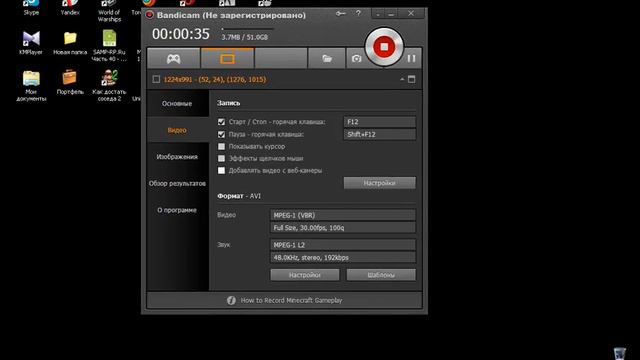Open Новая папка desktop folder
The height and width of the screenshot is (360, 640).
click(70, 43)
